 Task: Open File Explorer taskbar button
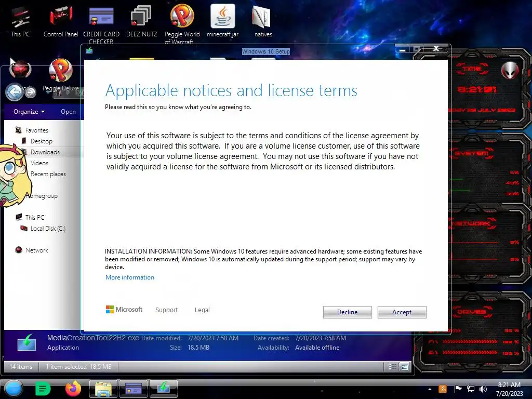[x=103, y=389]
